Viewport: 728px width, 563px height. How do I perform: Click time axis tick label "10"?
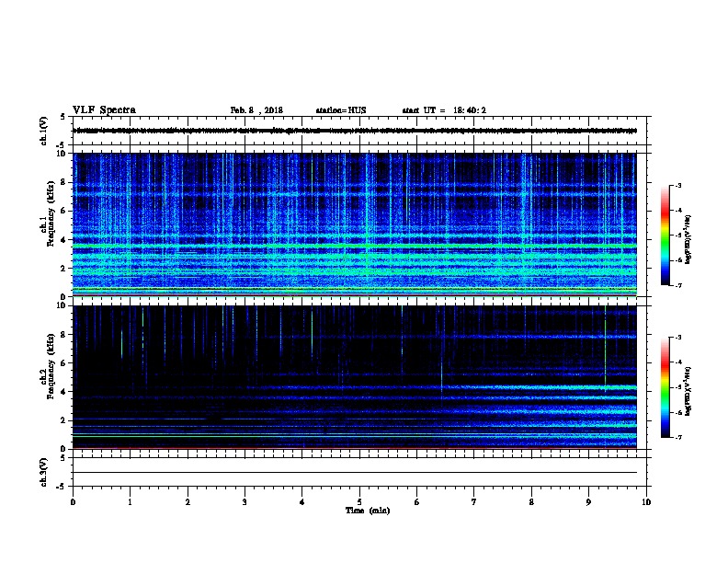pyautogui.click(x=646, y=502)
